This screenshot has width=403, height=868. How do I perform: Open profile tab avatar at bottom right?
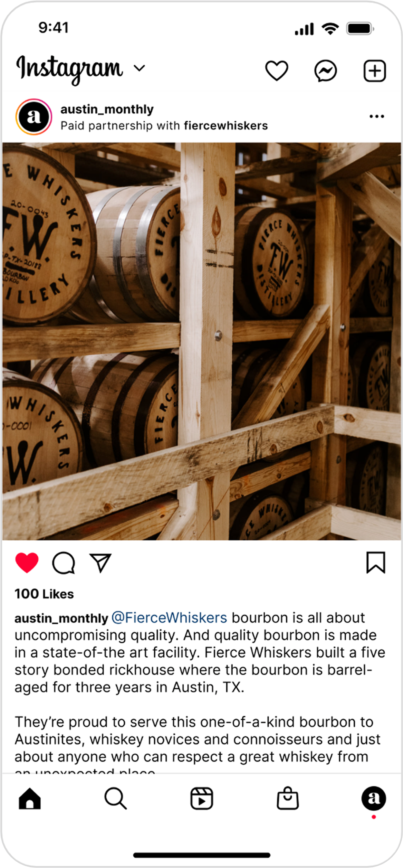(374, 798)
